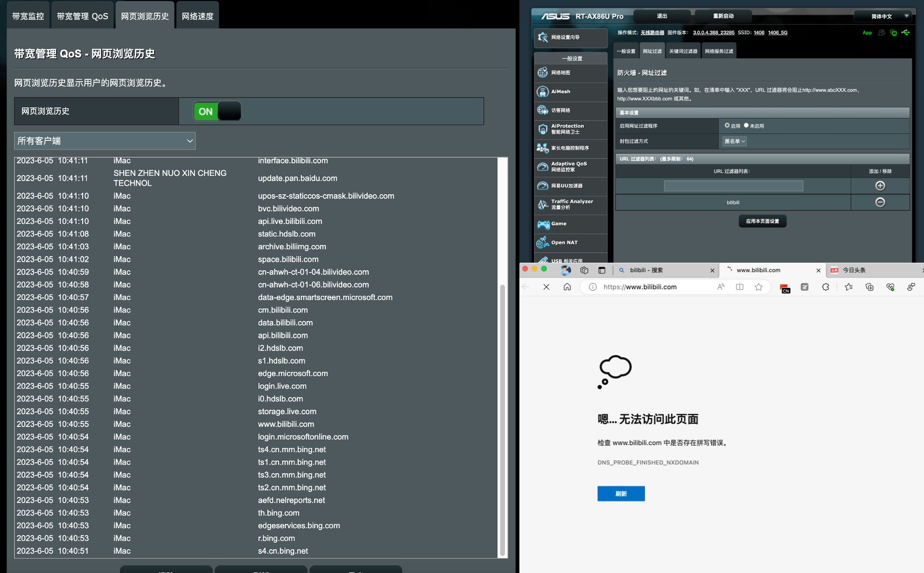924x573 pixels.
Task: Open AiProtection 智能网络卫士
Action: [x=570, y=129]
